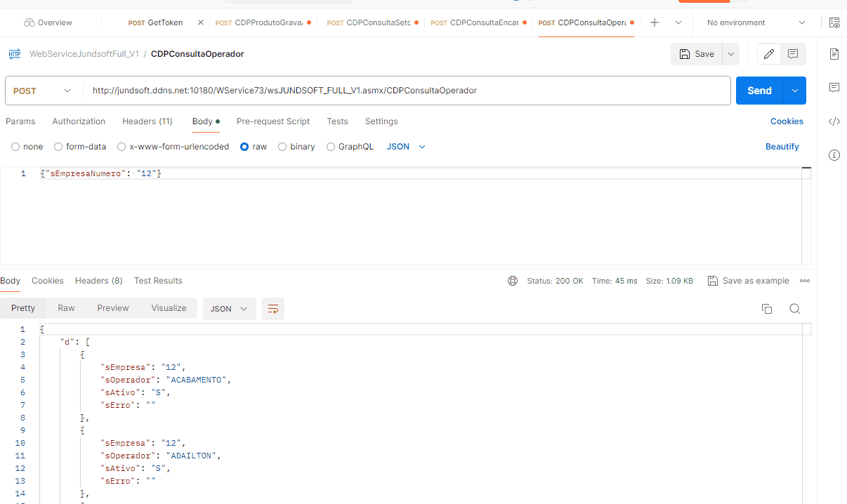
Task: Copy the response body with copy icon
Action: tap(767, 309)
